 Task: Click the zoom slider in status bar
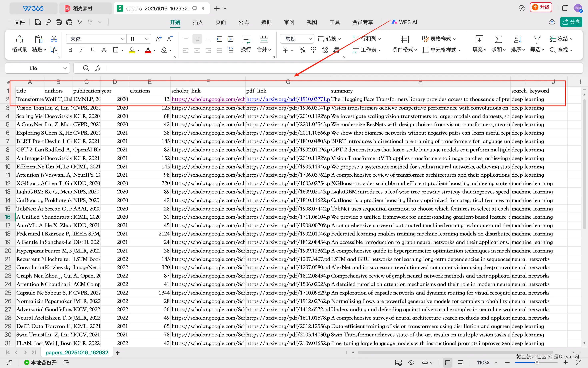click(x=537, y=363)
